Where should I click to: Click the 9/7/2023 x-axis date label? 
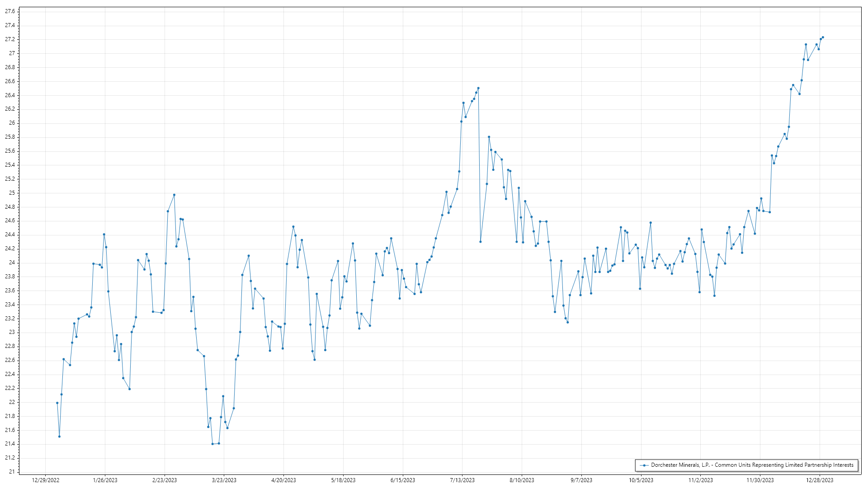coord(581,480)
